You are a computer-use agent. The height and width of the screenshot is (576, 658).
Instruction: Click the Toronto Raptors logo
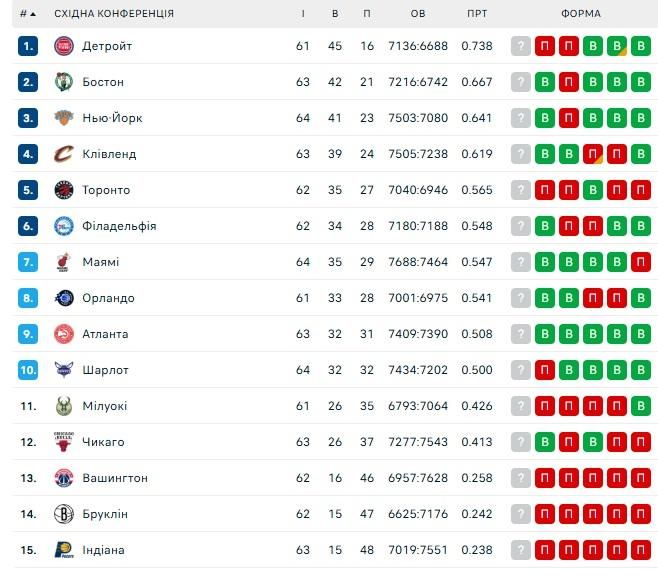pos(64,190)
